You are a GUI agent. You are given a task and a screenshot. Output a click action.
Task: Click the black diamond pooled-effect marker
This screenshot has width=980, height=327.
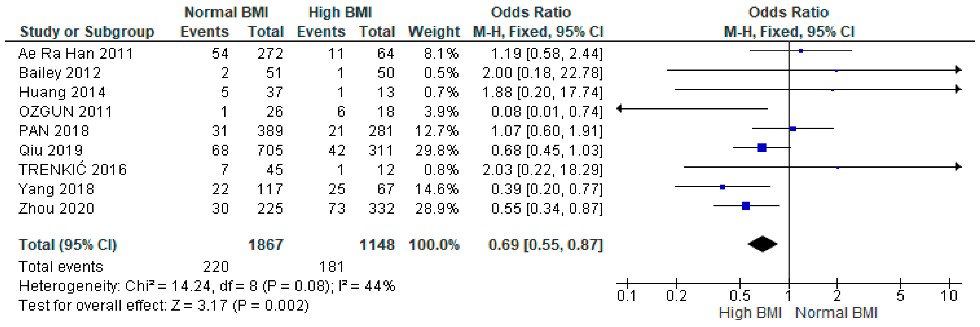click(762, 244)
